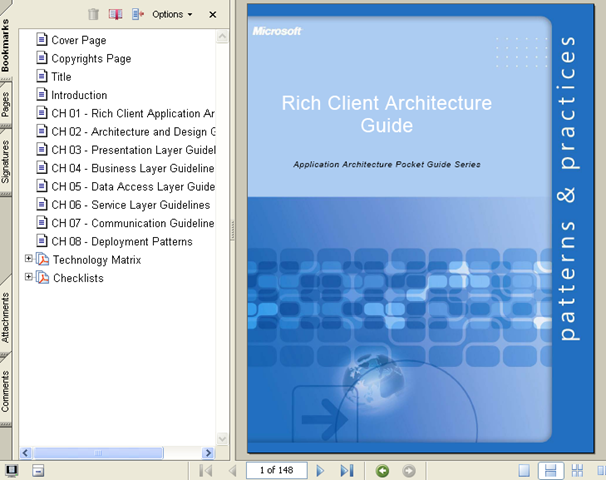Open CH 01 Rich Client Application bookmark
Viewport: 606px width, 480px height.
click(x=133, y=113)
